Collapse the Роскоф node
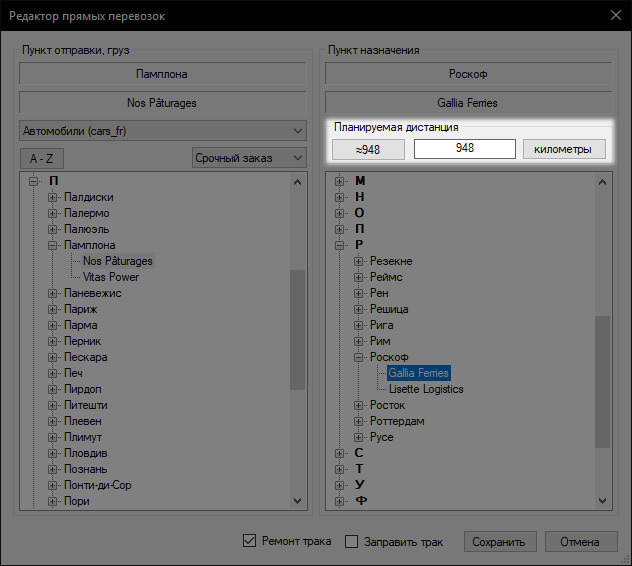 358,357
